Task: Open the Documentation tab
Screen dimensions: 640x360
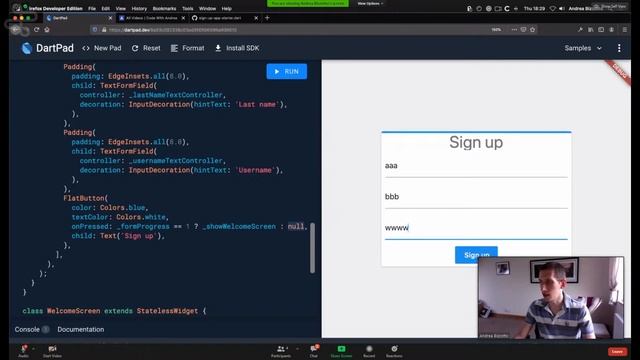Action: pos(81,329)
